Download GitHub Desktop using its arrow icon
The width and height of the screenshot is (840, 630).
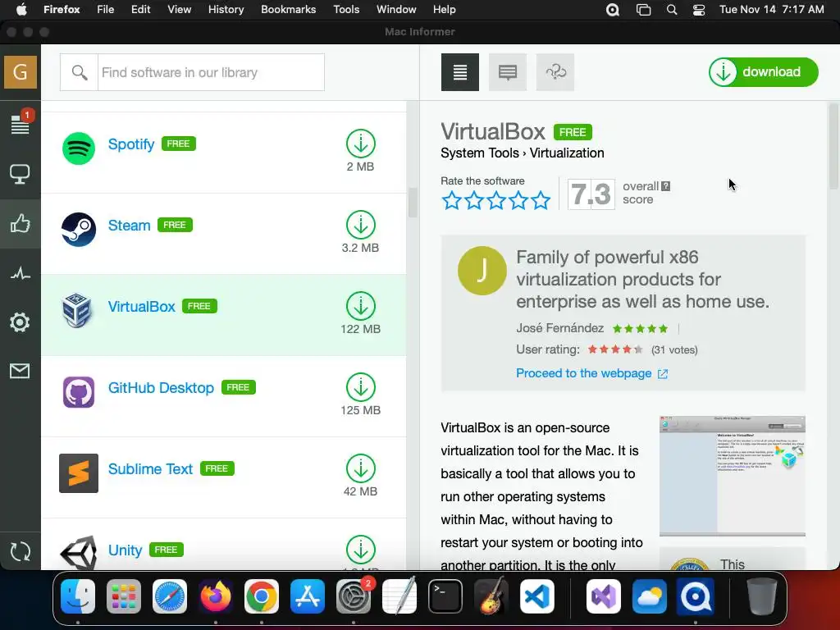click(361, 387)
